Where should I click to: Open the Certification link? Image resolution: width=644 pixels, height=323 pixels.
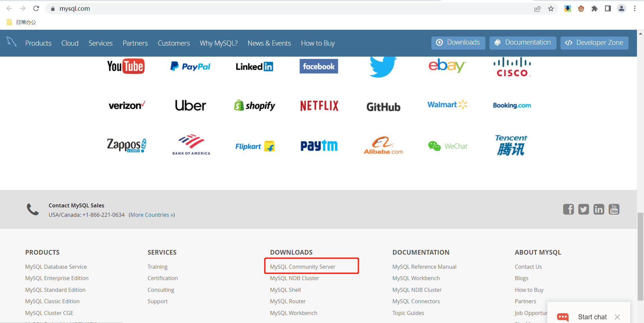point(163,278)
